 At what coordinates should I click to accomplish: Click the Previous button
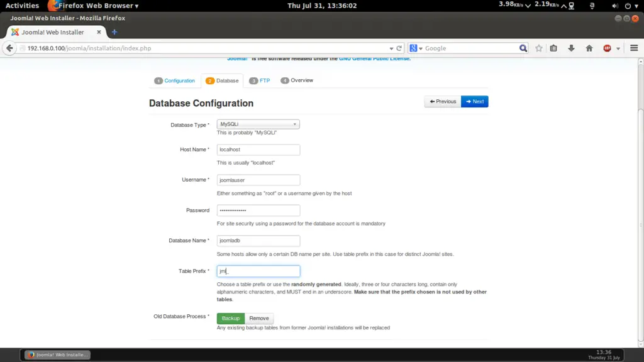click(443, 101)
